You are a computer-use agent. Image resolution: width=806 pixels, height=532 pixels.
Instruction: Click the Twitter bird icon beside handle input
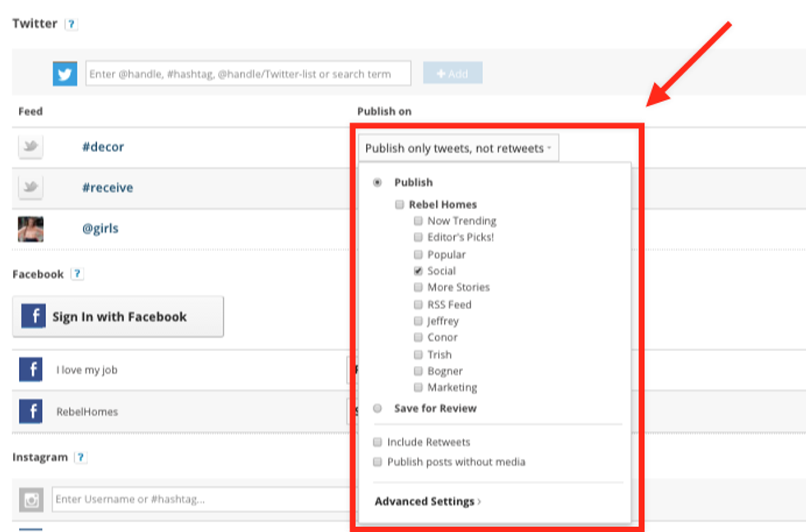click(65, 74)
